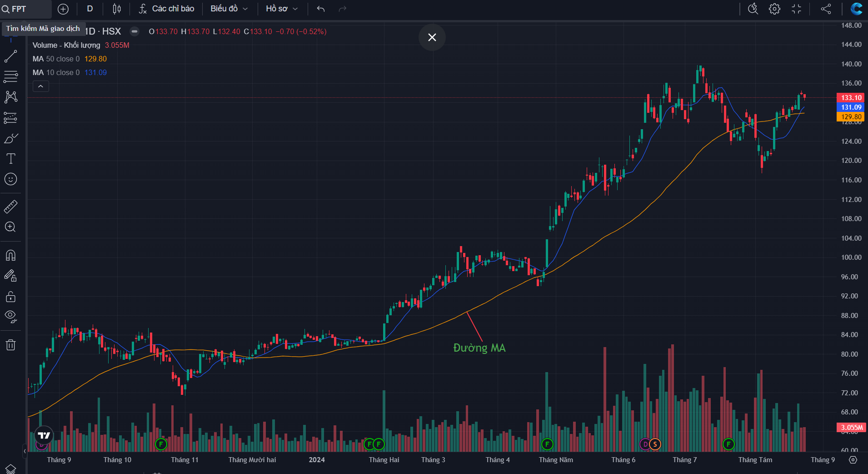868x474 pixels.
Task: Expand the Biểu đồ dropdown
Action: (229, 9)
